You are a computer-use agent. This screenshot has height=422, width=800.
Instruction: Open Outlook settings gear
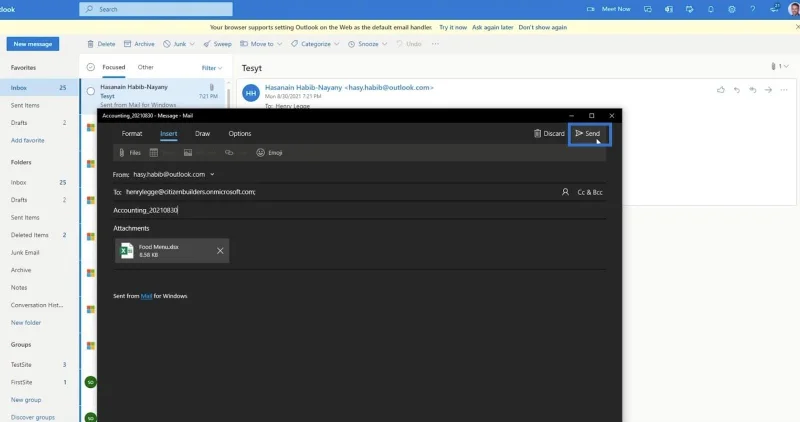click(732, 9)
